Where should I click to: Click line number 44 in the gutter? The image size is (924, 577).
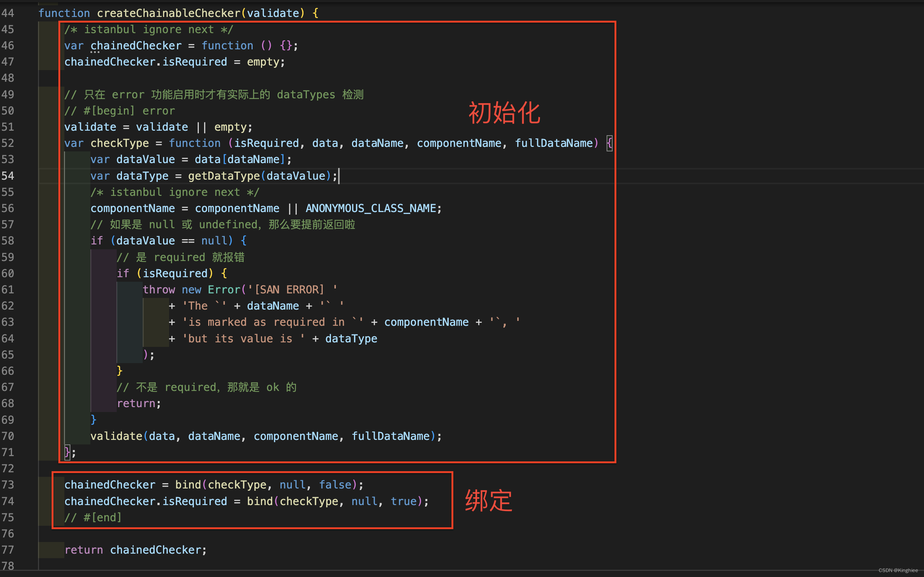click(x=8, y=13)
